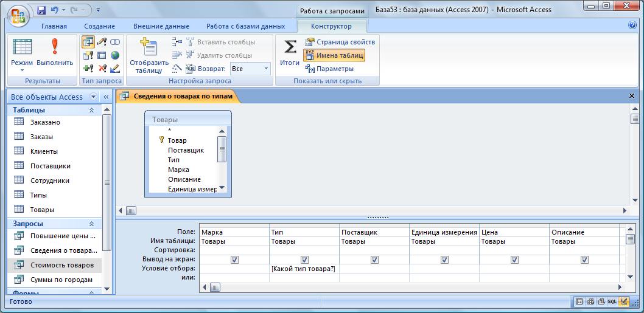Pick the Make Table query icon
Image resolution: width=644 pixels, height=313 pixels.
[x=88, y=55]
